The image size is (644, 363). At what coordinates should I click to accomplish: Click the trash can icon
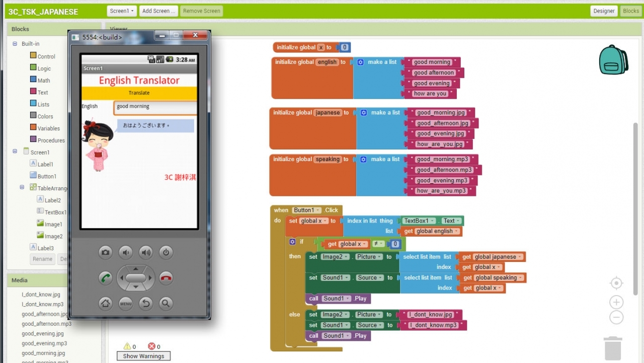613,348
